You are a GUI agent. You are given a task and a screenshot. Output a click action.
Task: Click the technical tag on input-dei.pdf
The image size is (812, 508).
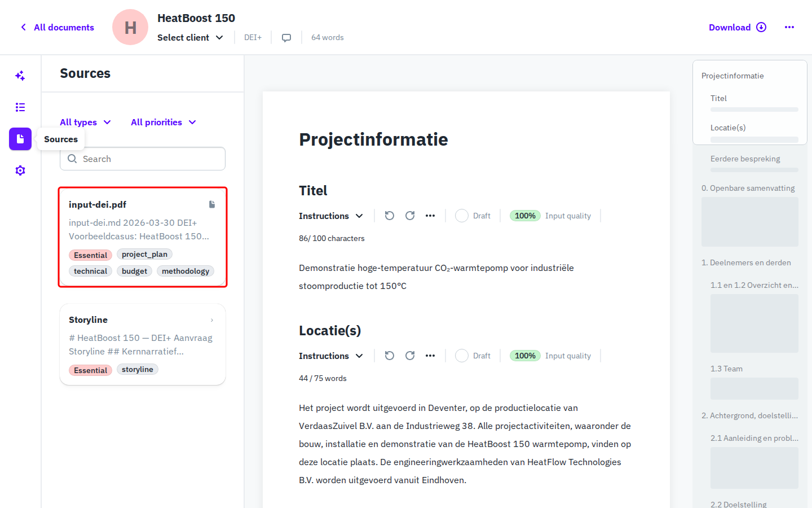(90, 271)
